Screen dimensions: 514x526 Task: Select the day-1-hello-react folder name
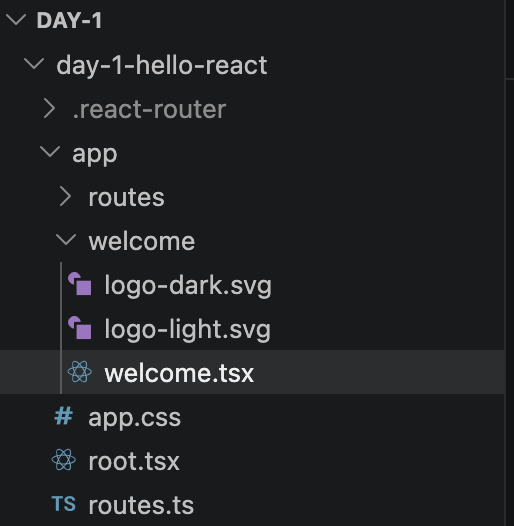pos(162,65)
